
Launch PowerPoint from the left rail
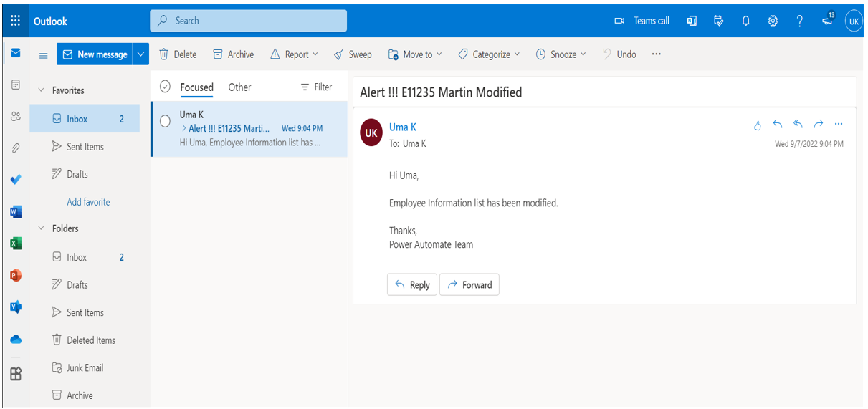coord(16,275)
